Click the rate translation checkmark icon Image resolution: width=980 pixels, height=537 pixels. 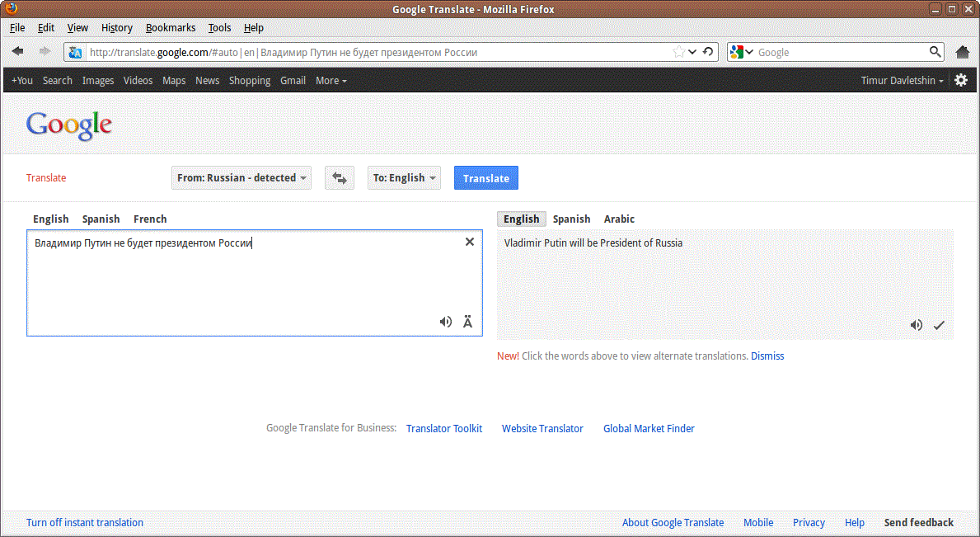938,325
